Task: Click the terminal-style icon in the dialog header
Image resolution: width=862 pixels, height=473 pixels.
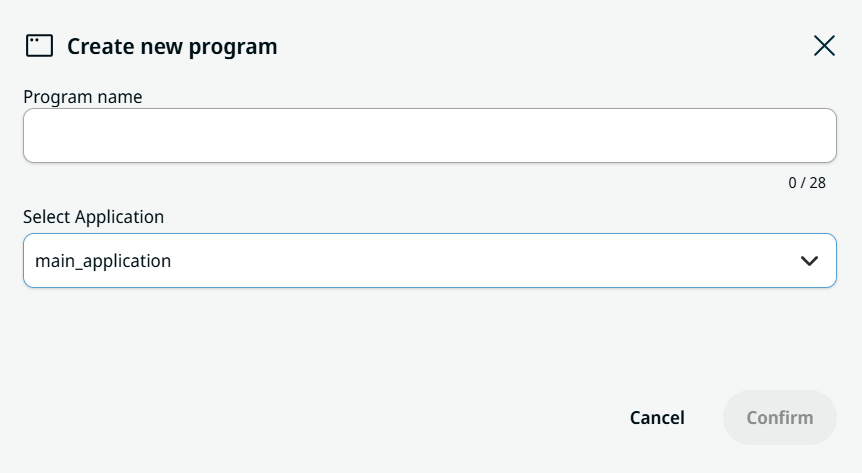Action: (40, 46)
